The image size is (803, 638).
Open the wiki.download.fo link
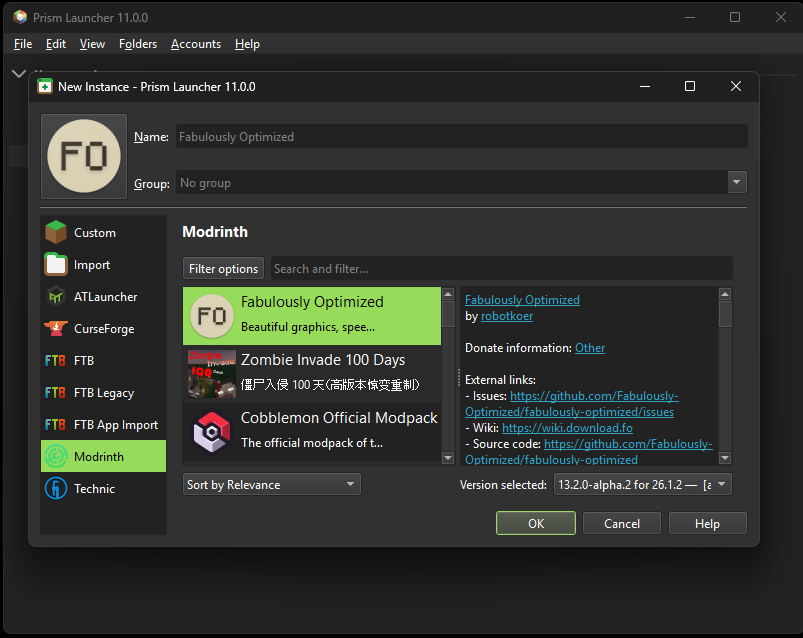point(567,428)
